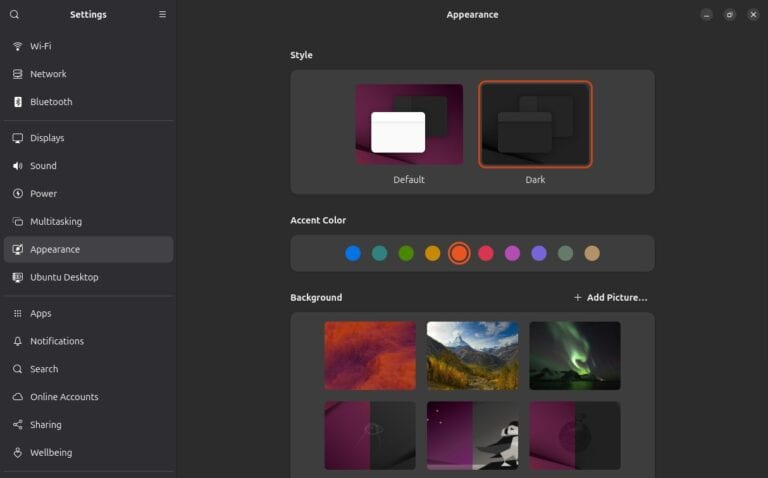
Task: Select the green accent color
Action: click(406, 254)
